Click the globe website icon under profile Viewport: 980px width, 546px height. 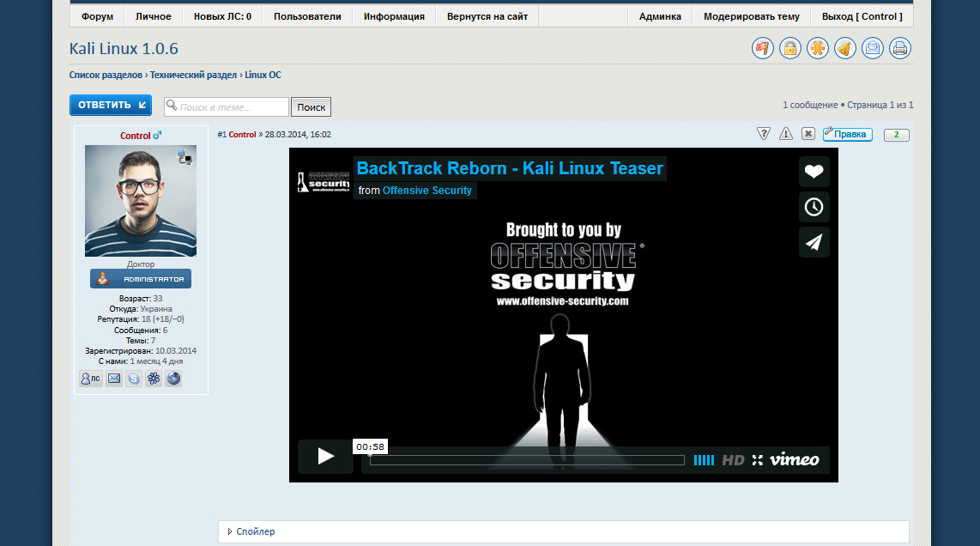(x=173, y=379)
